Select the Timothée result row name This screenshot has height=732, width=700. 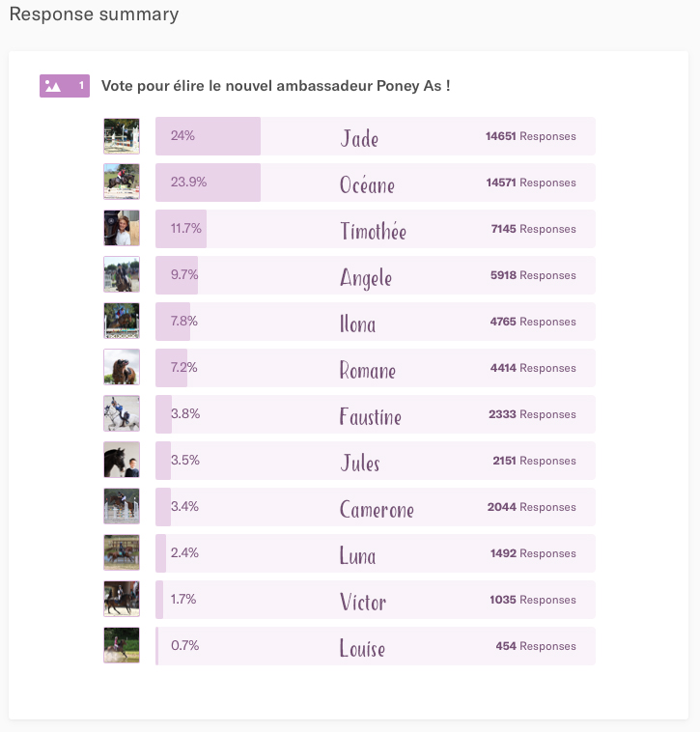click(x=373, y=231)
